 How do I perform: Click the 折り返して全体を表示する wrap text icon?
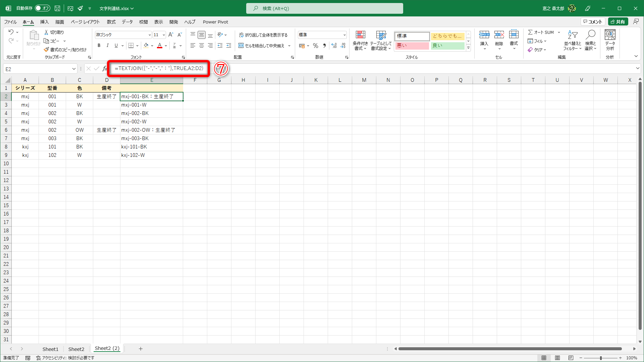[x=264, y=35]
